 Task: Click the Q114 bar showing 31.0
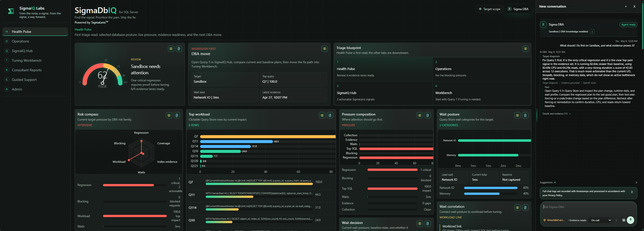[x=225, y=146]
